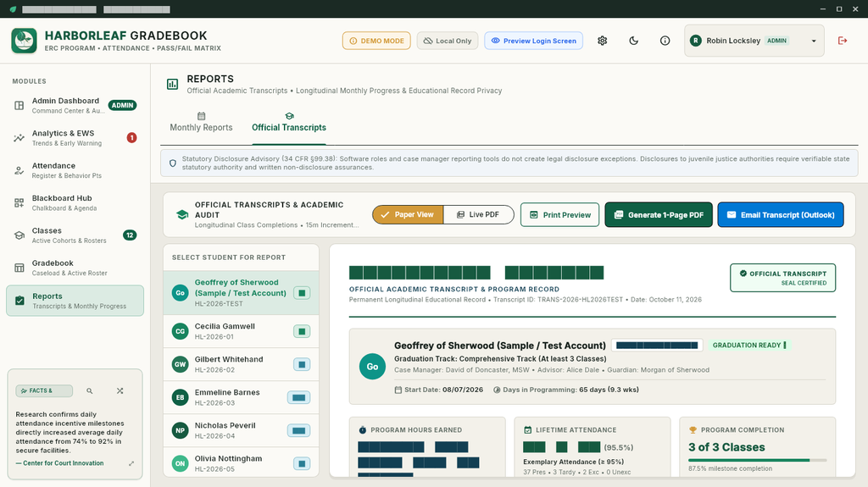Click the 12 classes count badge
Screen dimensions: 868x487
click(130, 235)
